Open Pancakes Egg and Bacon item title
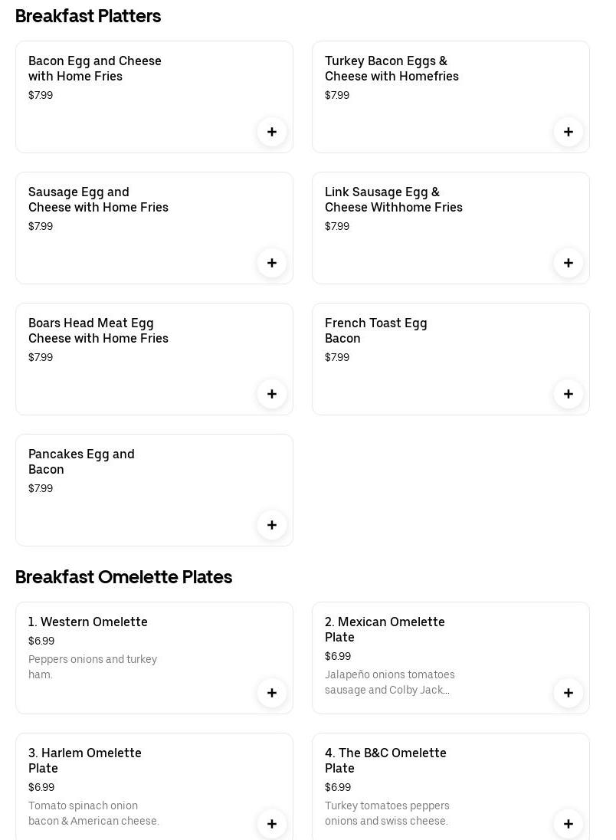 tap(81, 461)
